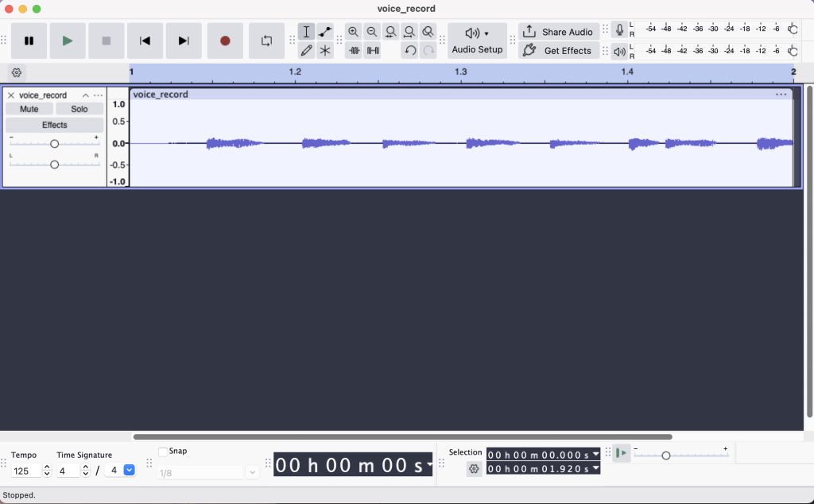Activate the Multi-tool asterisk icon

(325, 51)
